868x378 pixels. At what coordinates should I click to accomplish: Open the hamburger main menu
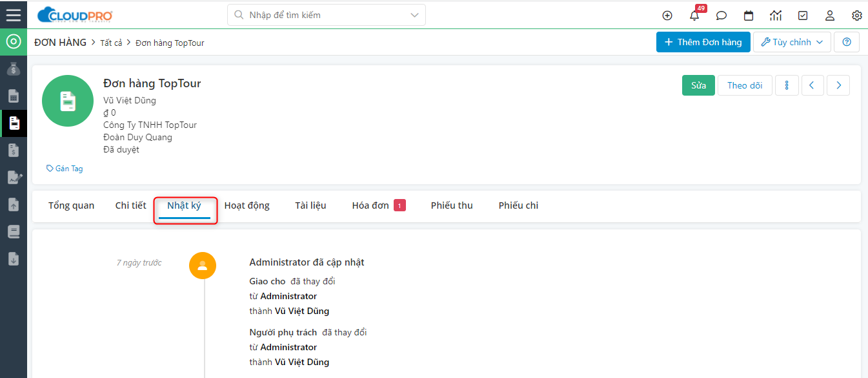(x=14, y=14)
